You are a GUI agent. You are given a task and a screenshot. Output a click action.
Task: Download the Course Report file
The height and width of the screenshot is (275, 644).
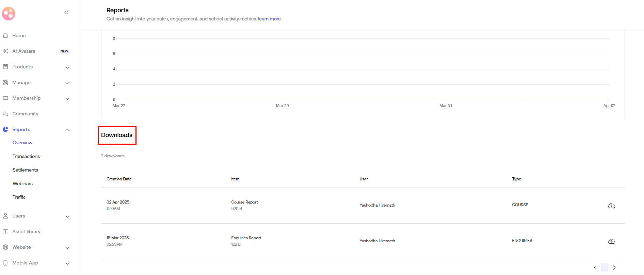pyautogui.click(x=611, y=206)
